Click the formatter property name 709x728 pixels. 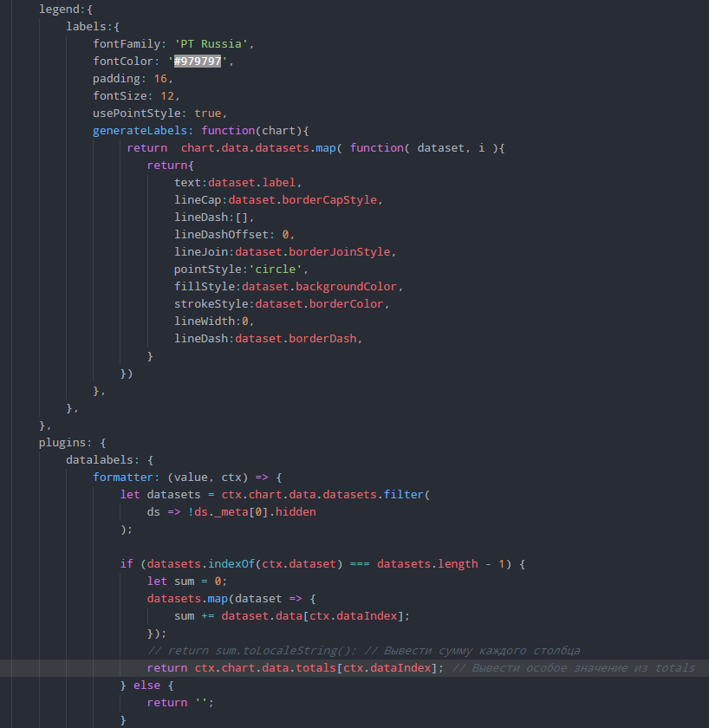(127, 477)
